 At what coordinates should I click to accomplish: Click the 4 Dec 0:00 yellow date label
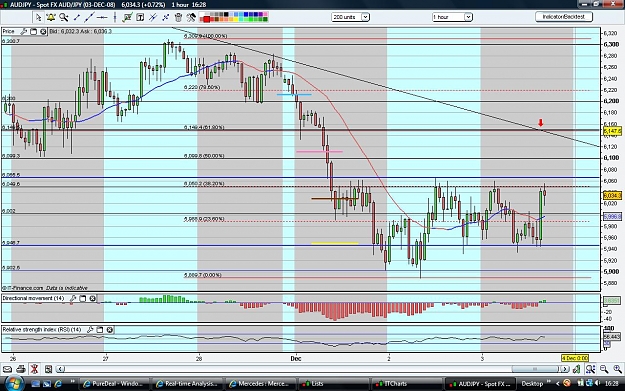575,358
